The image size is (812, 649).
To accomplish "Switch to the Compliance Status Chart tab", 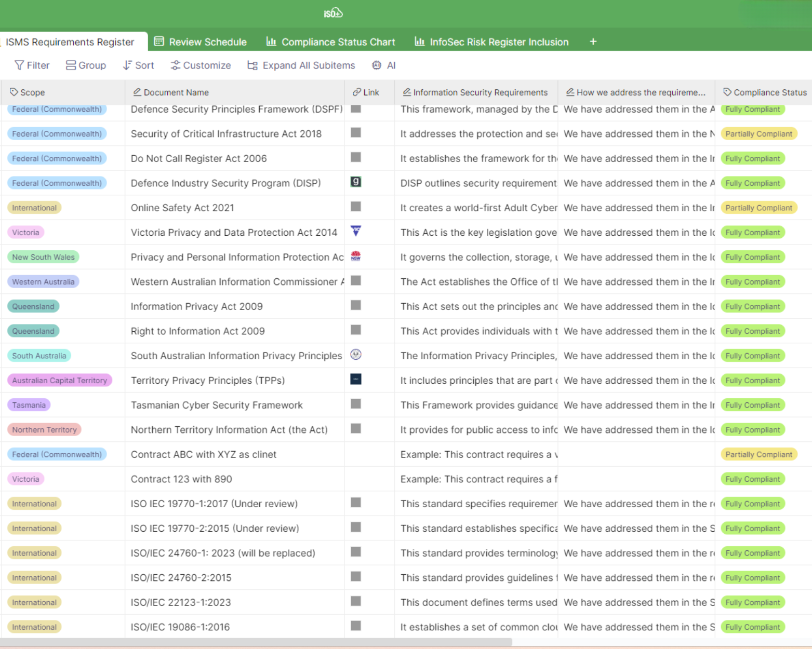I will (x=331, y=42).
